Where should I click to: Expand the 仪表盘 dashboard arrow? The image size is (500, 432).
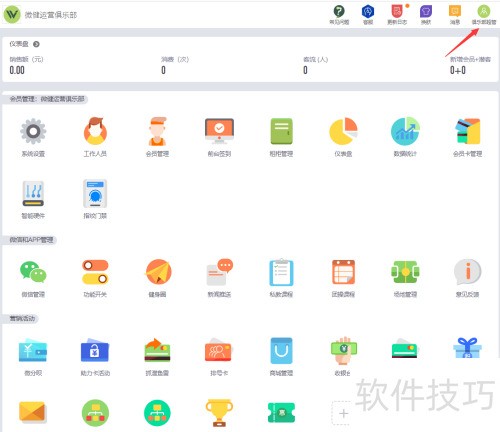(36, 44)
